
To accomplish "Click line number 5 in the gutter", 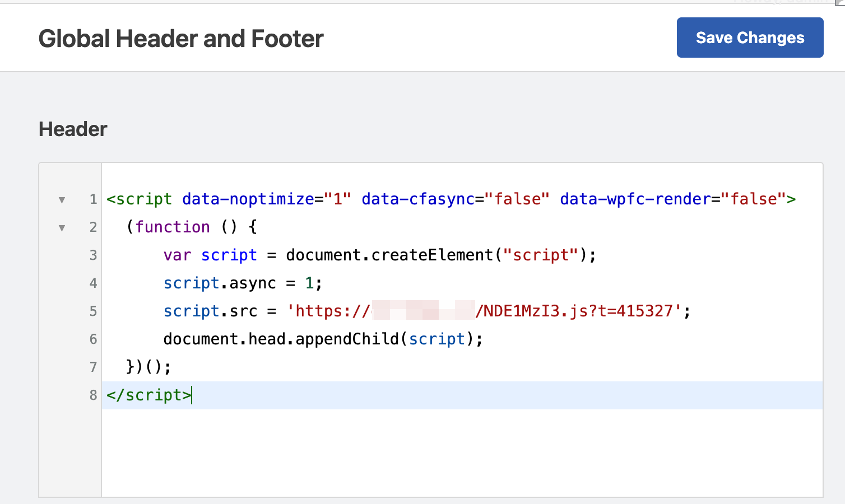I will [x=93, y=311].
